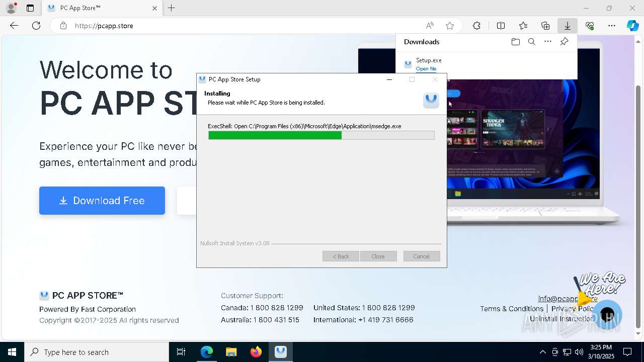Image resolution: width=644 pixels, height=362 pixels.
Task: Open the Favorites list icon
Action: [523, 26]
